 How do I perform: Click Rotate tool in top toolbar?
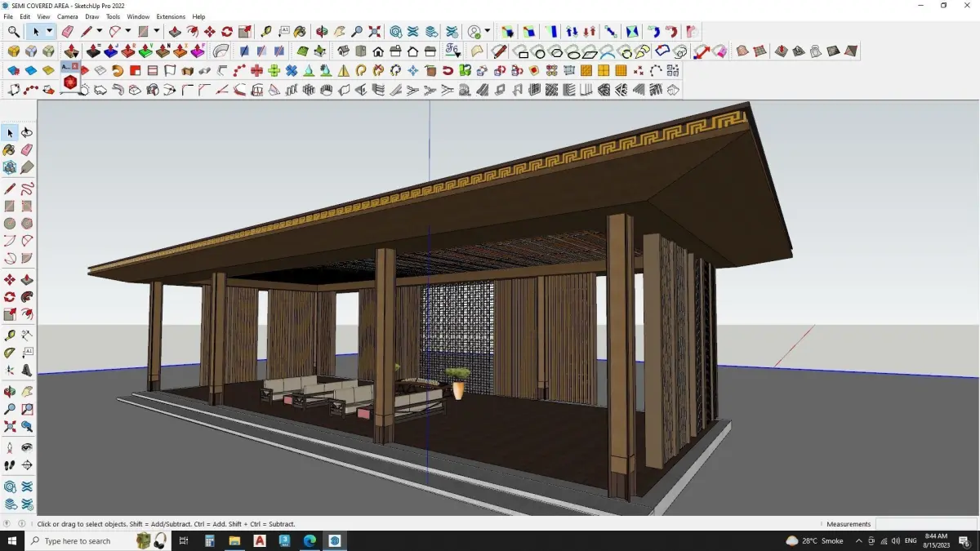click(227, 31)
